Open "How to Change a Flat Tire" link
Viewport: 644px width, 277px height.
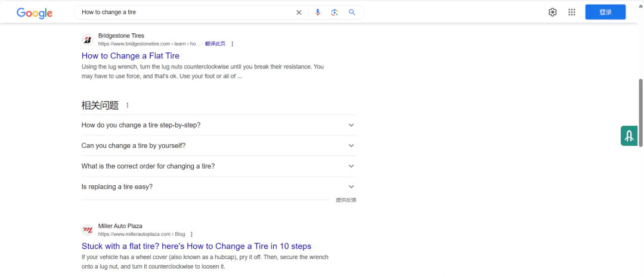click(130, 56)
